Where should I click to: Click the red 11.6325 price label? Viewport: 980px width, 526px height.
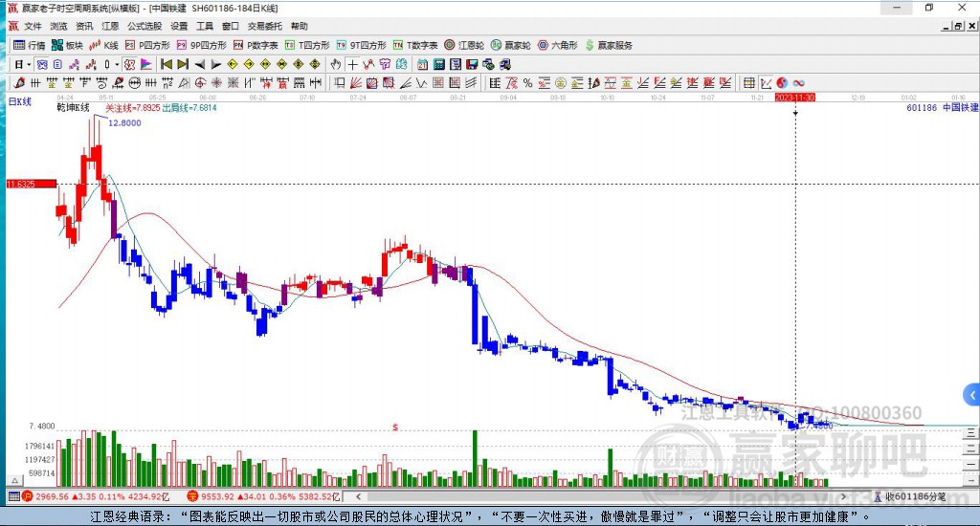32,184
